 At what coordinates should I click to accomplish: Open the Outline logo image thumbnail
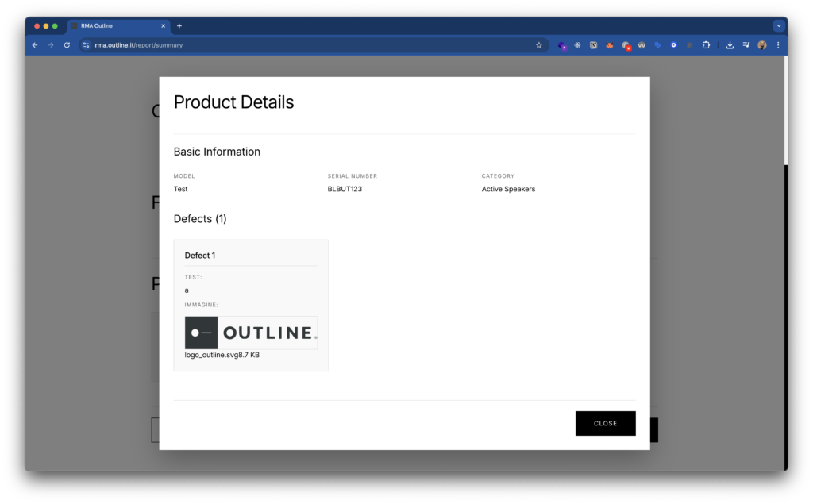tap(251, 333)
